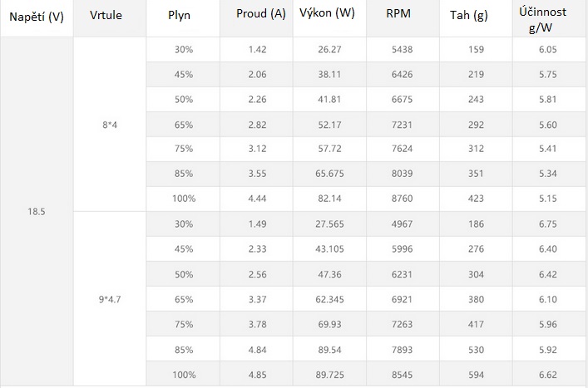Select the 4.84 current cell
The image size is (588, 388).
point(256,350)
